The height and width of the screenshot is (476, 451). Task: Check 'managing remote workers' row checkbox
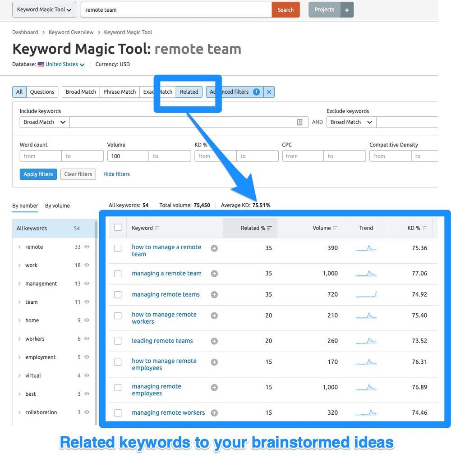click(x=118, y=413)
